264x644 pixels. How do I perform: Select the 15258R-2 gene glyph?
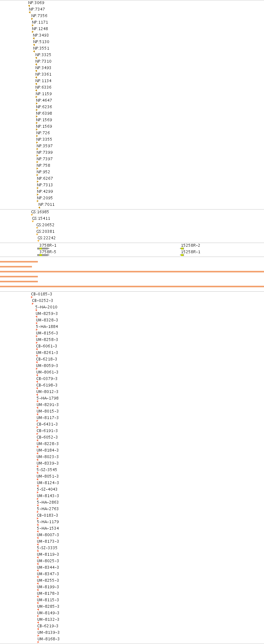[182, 249]
